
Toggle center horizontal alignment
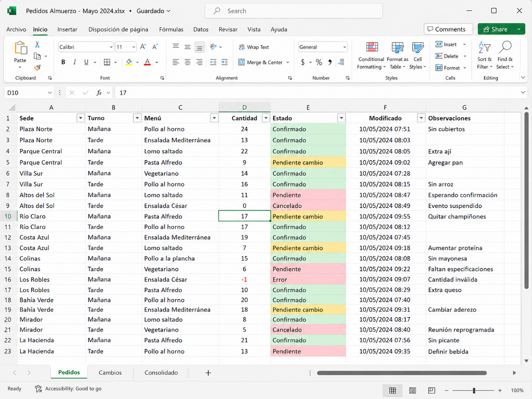pyautogui.click(x=187, y=62)
